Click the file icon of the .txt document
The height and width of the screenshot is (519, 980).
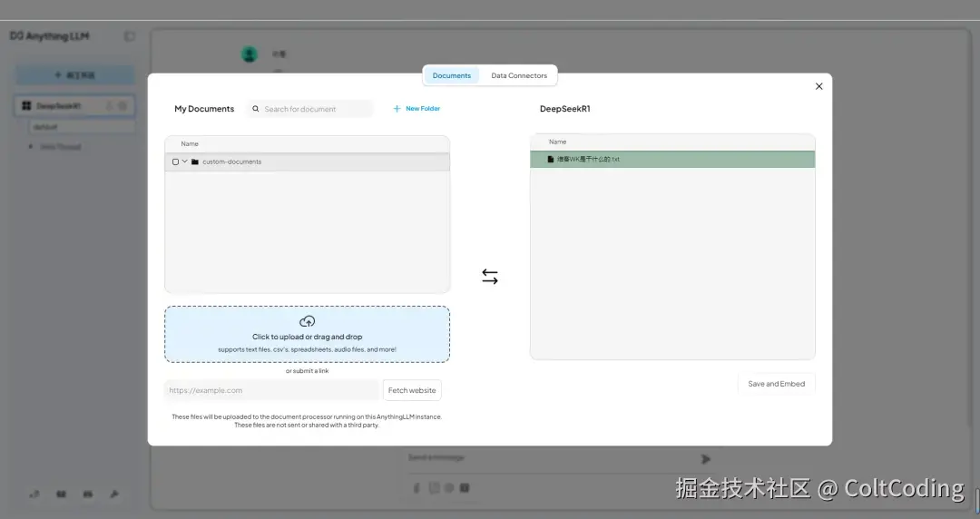[x=551, y=160]
